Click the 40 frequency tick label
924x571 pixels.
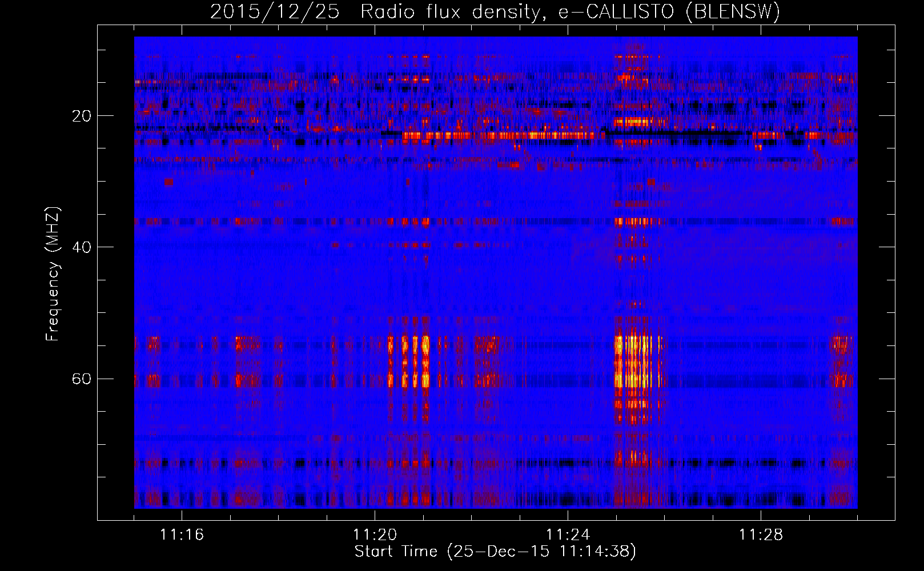(81, 247)
